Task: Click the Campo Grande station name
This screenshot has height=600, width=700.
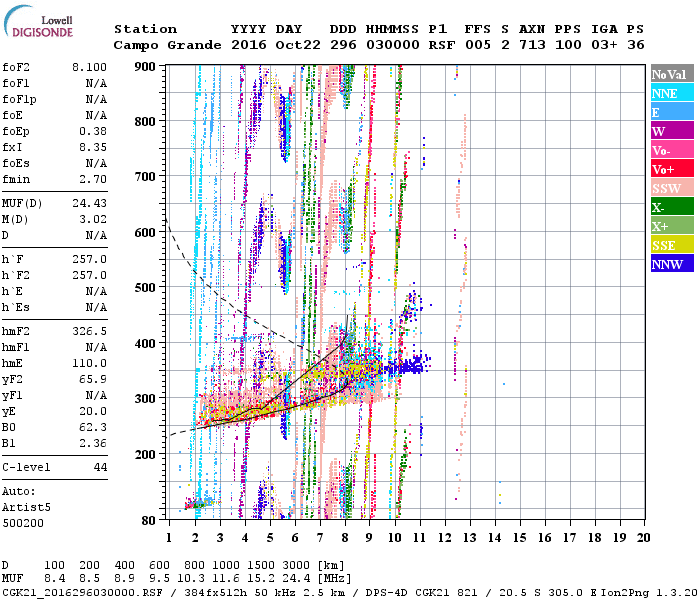Action: (x=167, y=45)
